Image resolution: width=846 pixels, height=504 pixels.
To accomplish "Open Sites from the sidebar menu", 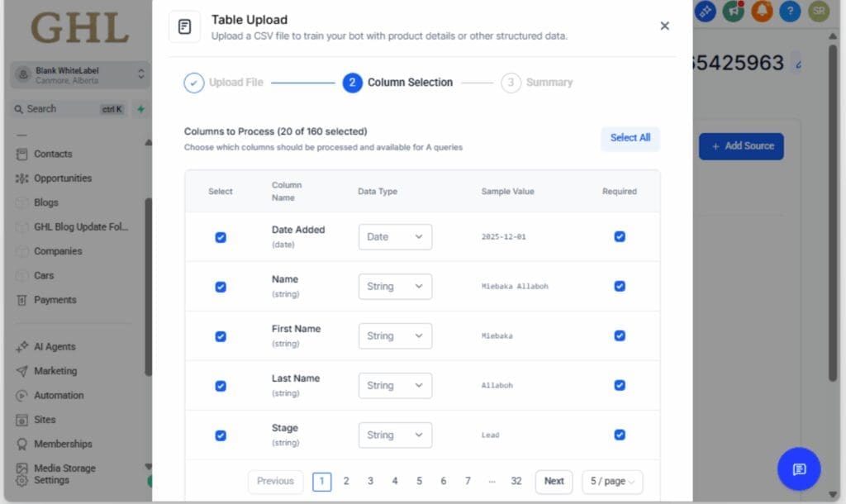I will pyautogui.click(x=21, y=419).
